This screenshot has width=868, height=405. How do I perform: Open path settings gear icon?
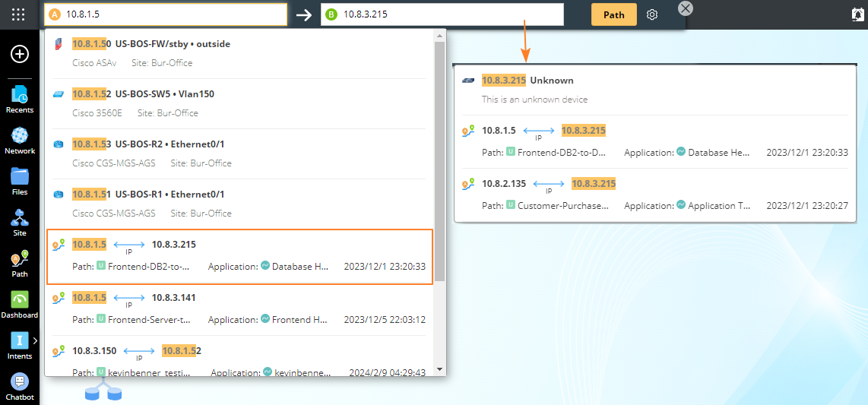point(652,14)
